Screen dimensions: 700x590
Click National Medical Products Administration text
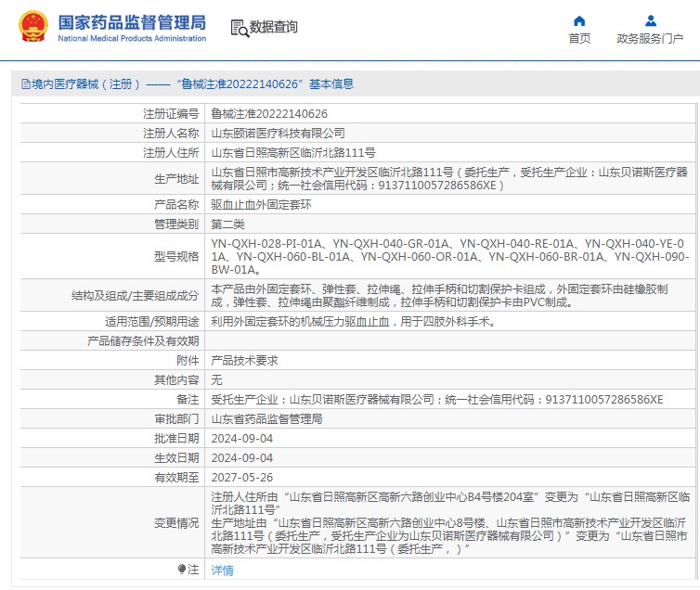click(132, 38)
